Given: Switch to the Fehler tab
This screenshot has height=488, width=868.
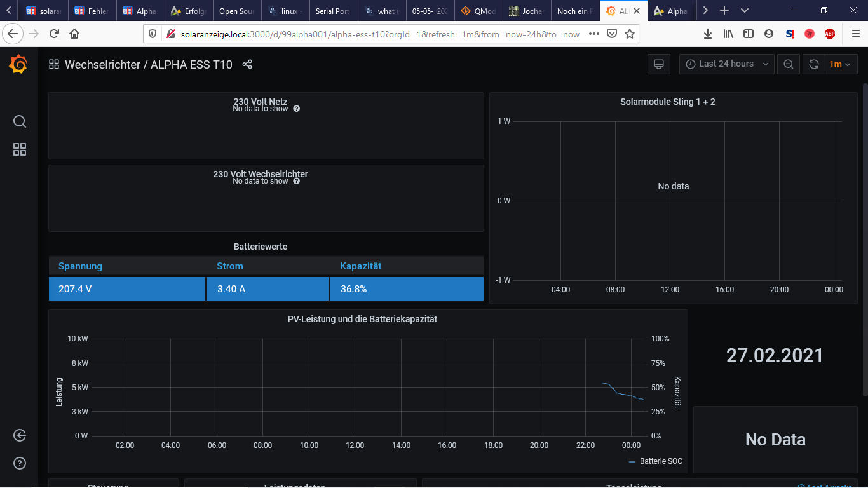Looking at the screenshot, I should coord(92,11).
